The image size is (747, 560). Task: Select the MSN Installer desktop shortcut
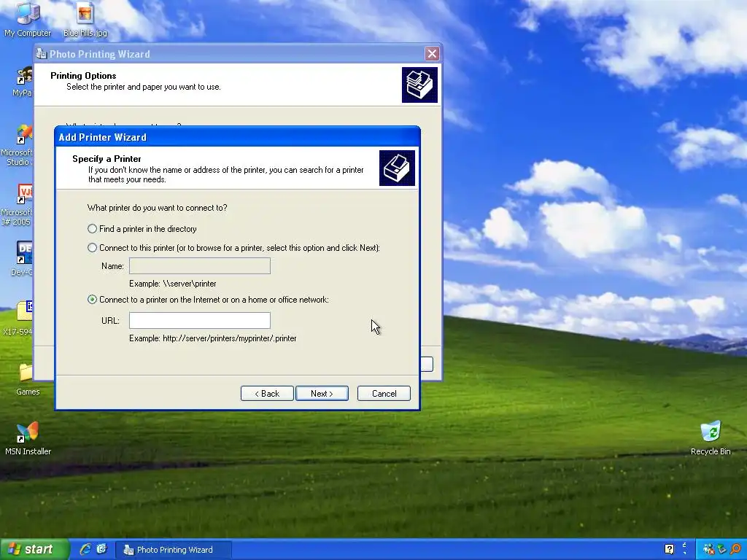pos(28,438)
